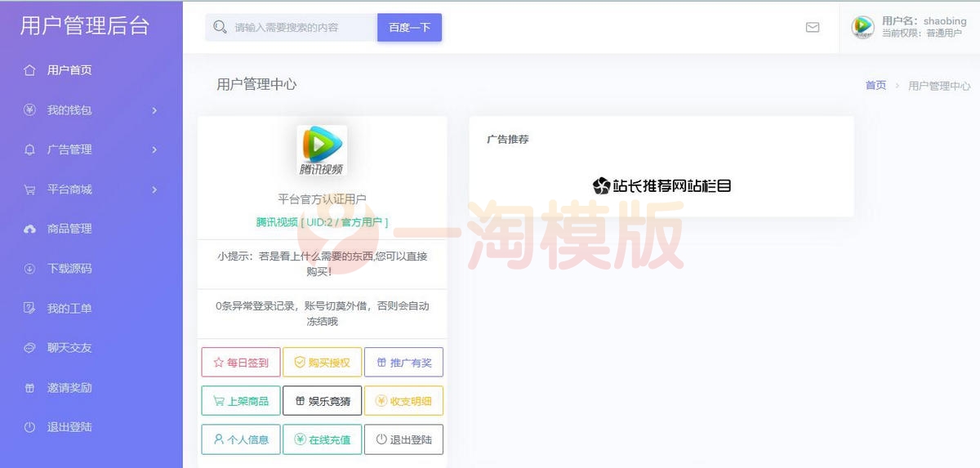
Task: Expand the 我的钱包 submenu arrow
Action: [x=154, y=110]
